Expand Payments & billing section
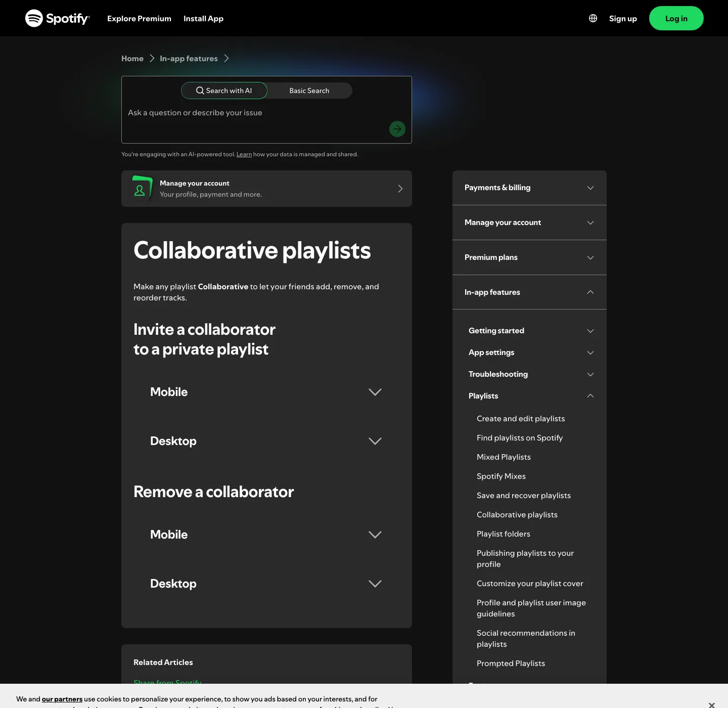This screenshot has height=708, width=728. tap(529, 188)
